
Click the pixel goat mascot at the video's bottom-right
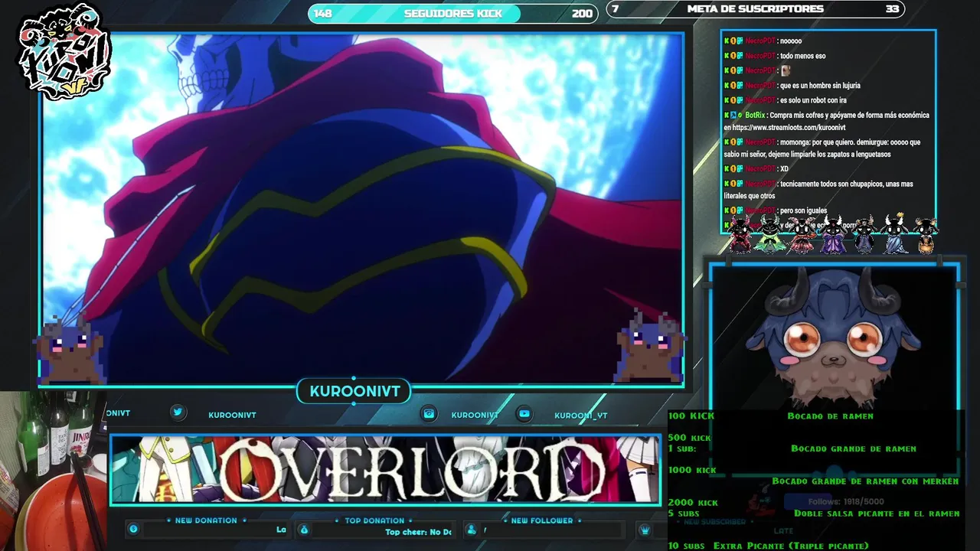(x=649, y=347)
